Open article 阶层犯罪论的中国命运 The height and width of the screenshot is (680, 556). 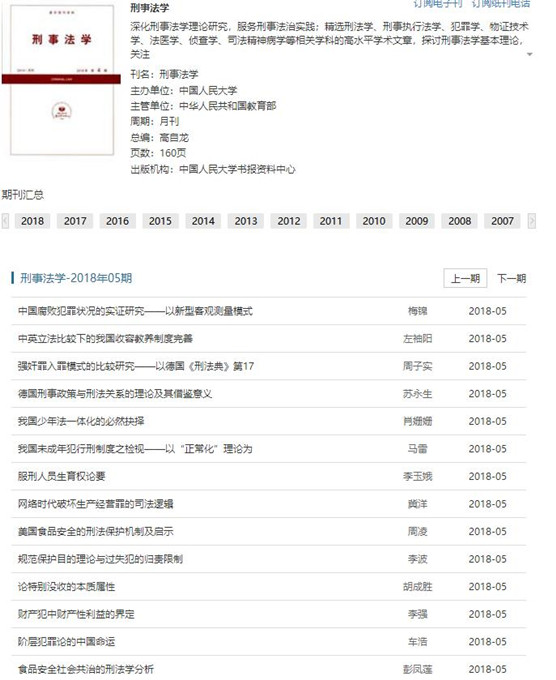click(66, 642)
